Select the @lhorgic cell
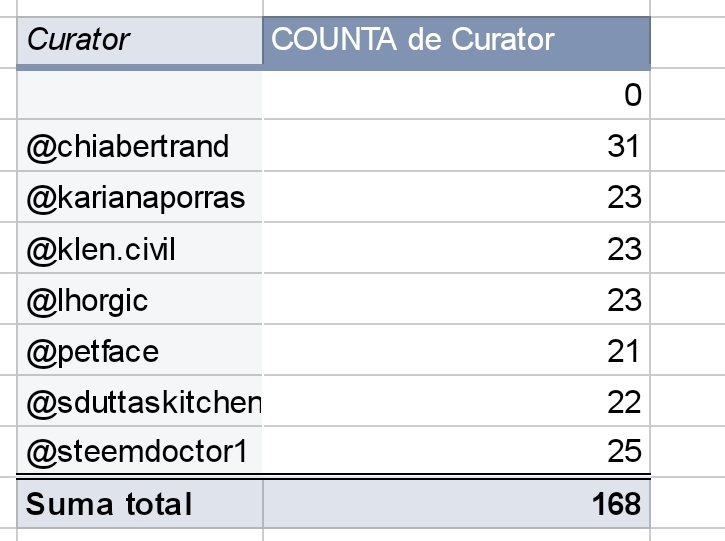 140,299
